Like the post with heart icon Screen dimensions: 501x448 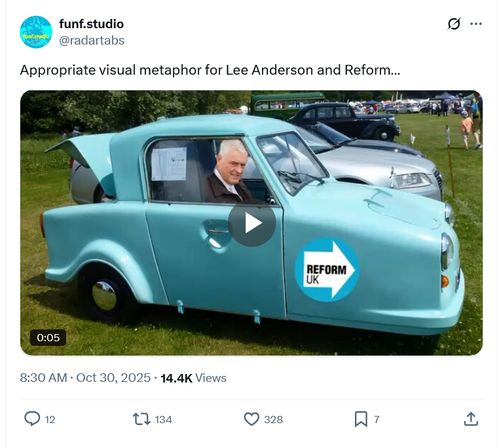point(251,419)
